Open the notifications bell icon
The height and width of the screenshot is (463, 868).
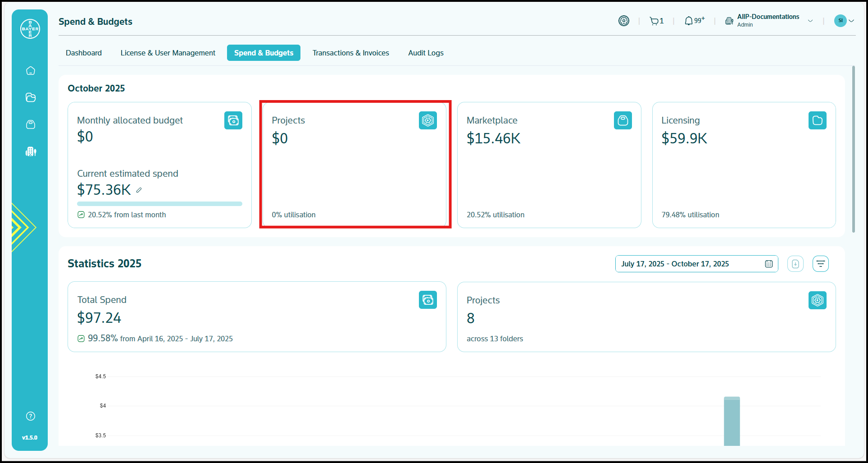click(x=689, y=21)
